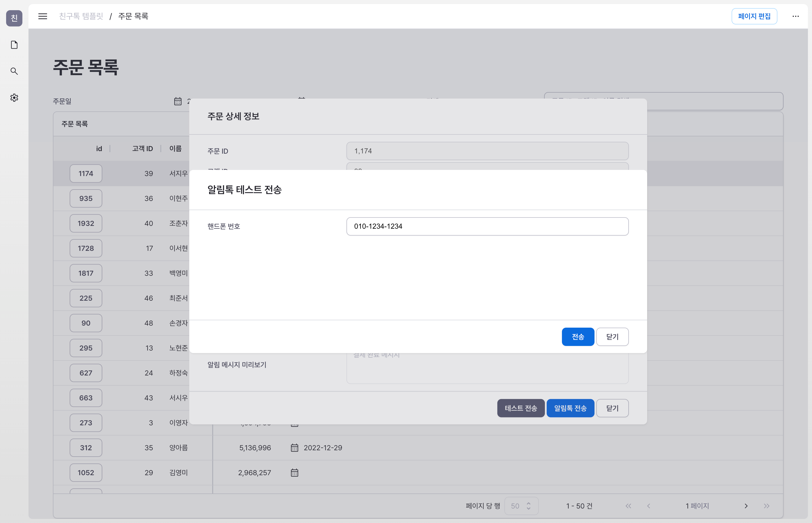Click the name cell 서지우
The image size is (812, 523).
179,173
